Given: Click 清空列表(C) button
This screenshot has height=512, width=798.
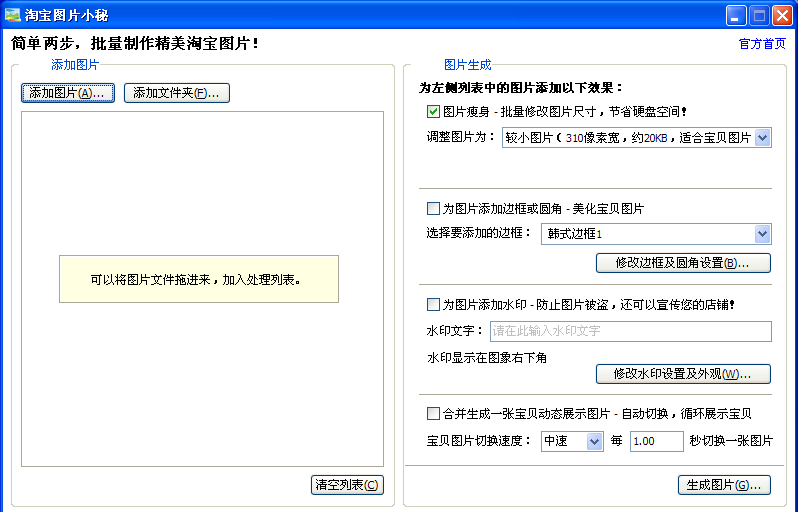Looking at the screenshot, I should [x=347, y=485].
